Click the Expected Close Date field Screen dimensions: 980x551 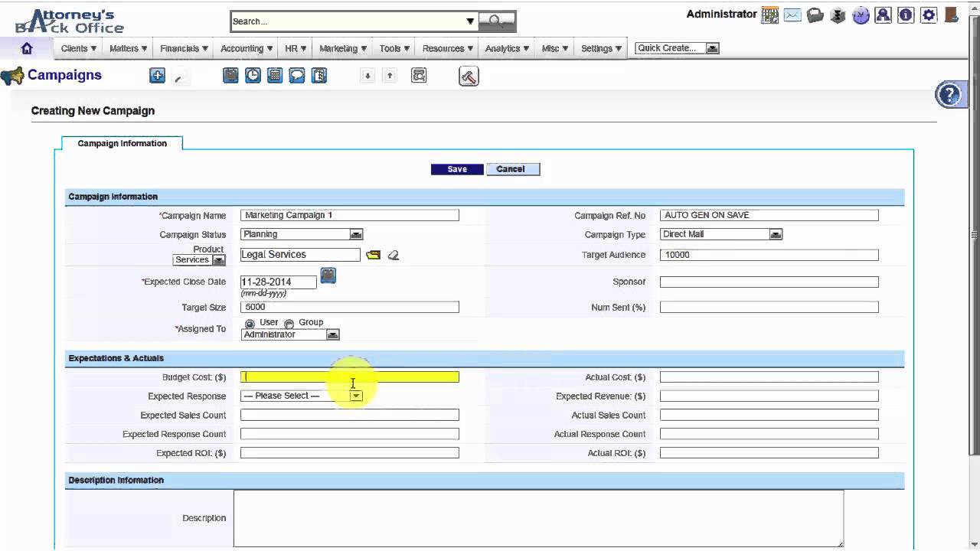[279, 282]
